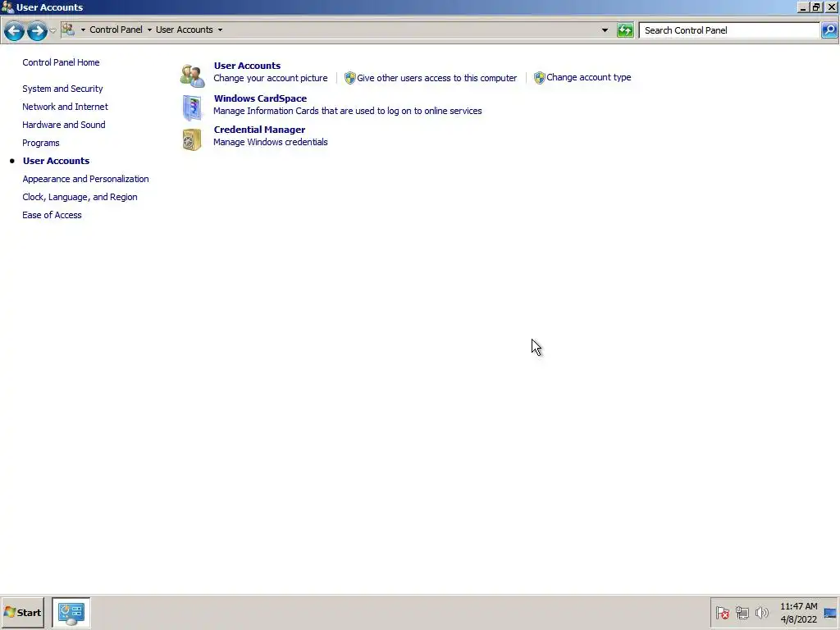840x630 pixels.
Task: Click the Forward navigation arrow
Action: [x=37, y=30]
